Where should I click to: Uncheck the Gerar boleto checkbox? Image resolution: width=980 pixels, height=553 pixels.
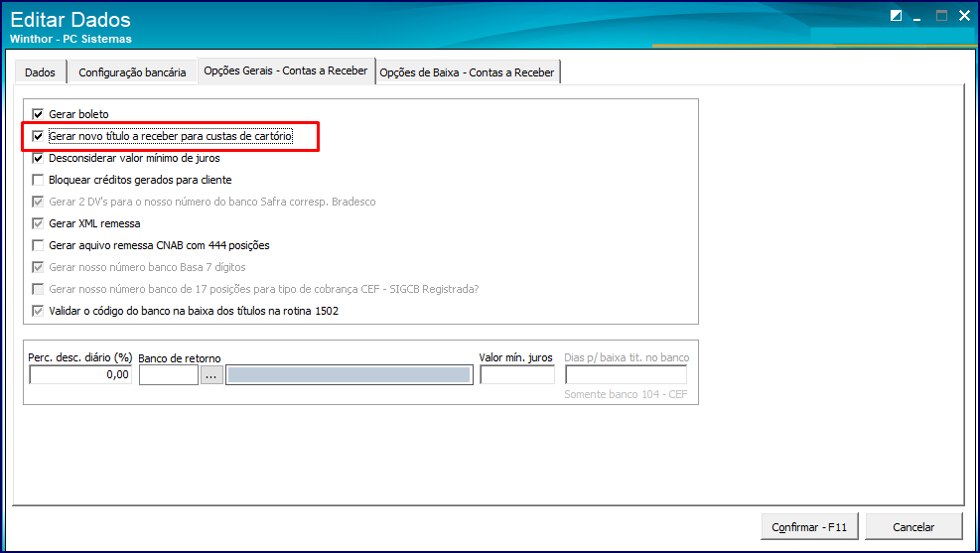tap(38, 114)
